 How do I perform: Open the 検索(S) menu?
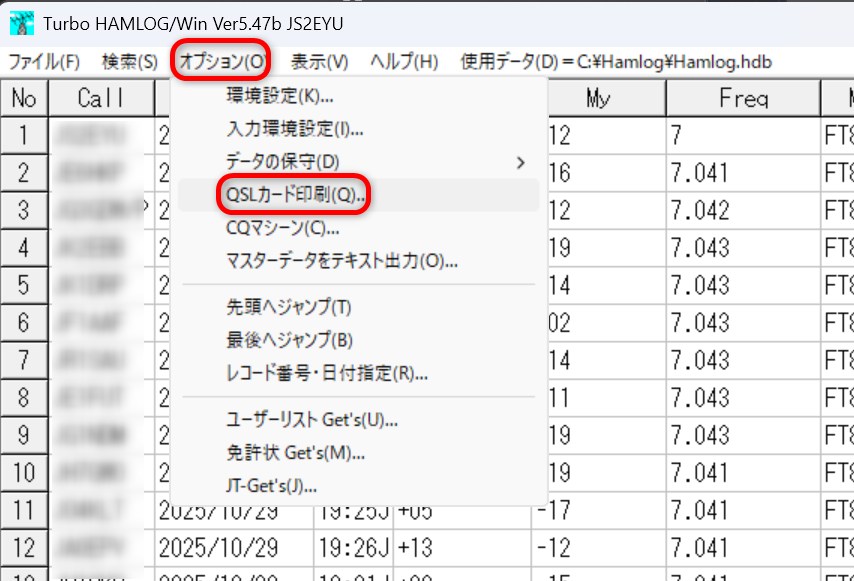129,62
